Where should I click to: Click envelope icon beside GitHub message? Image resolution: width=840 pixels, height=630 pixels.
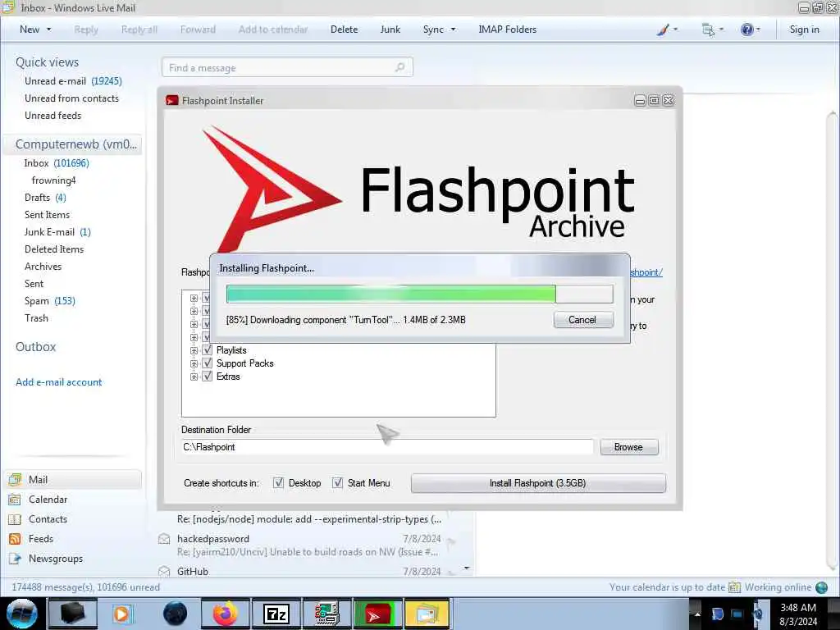[x=164, y=572]
